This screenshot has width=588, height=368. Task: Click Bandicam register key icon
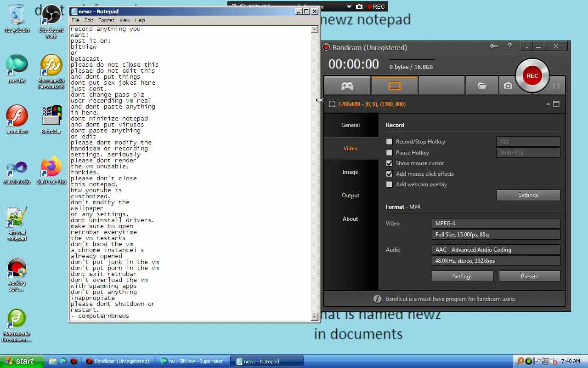(494, 46)
